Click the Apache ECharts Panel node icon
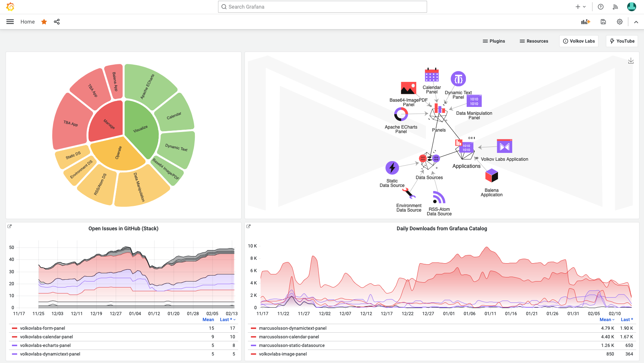The image size is (644, 363). 401,114
